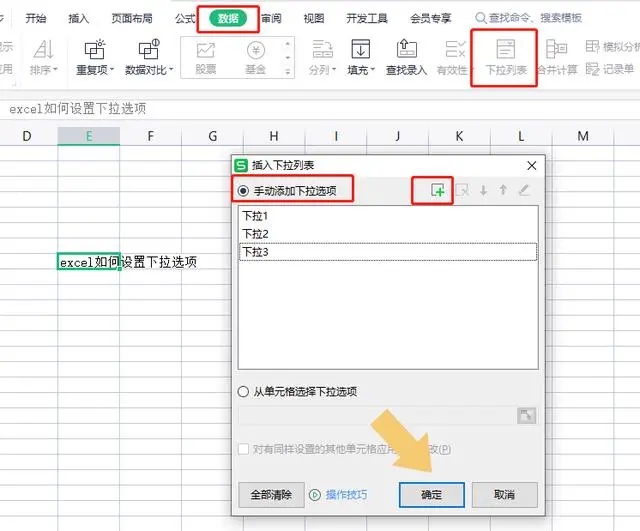
Task: Open the 页面布局 tab
Action: click(132, 18)
